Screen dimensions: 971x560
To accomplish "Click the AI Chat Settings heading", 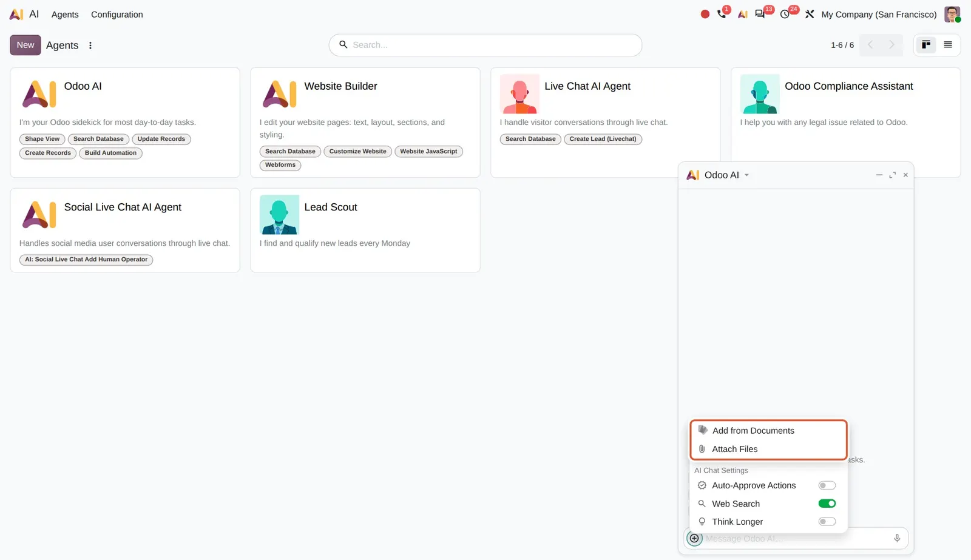I will [x=721, y=470].
